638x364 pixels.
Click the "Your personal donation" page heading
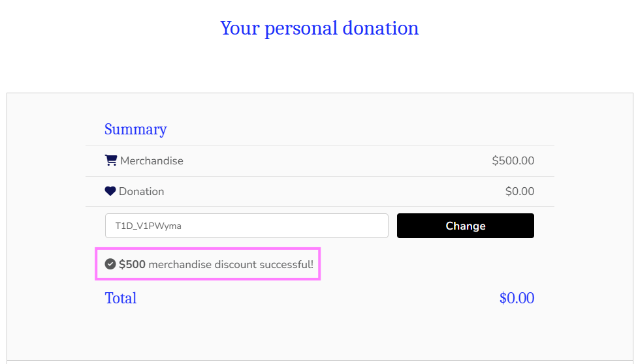319,28
